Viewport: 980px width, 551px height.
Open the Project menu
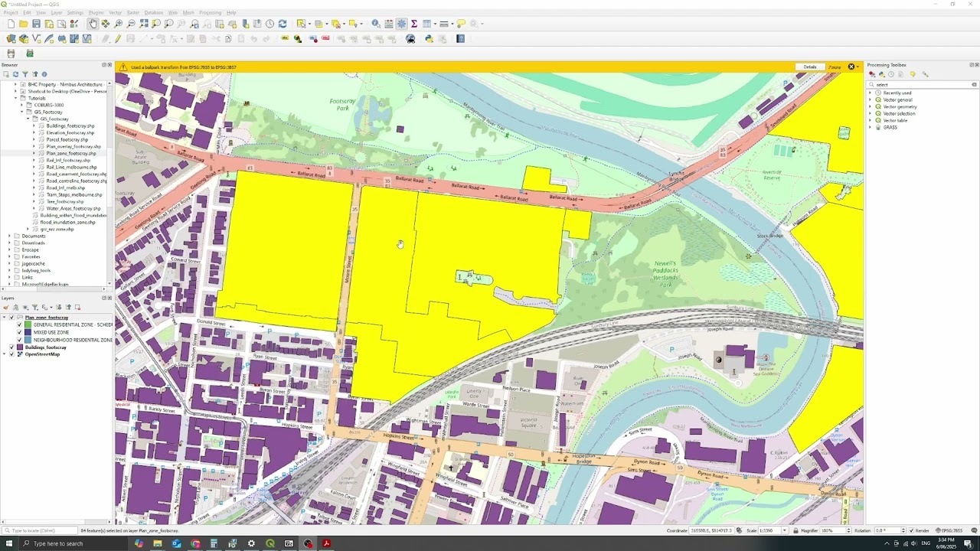pos(11,13)
